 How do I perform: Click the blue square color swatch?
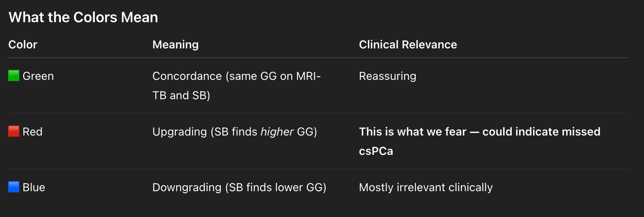click(14, 187)
